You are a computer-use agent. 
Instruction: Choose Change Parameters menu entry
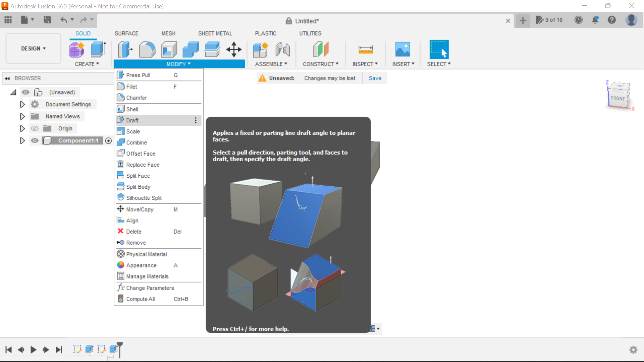(x=159, y=288)
